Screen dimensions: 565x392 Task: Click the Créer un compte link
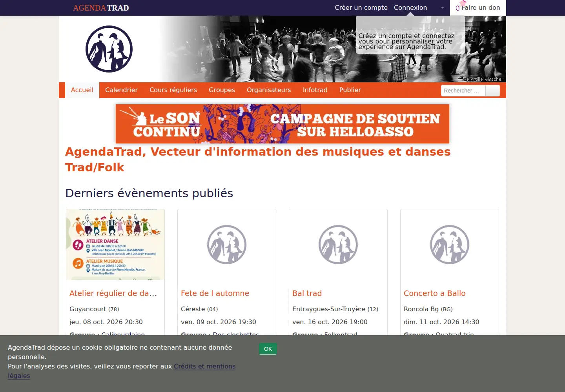(x=361, y=8)
